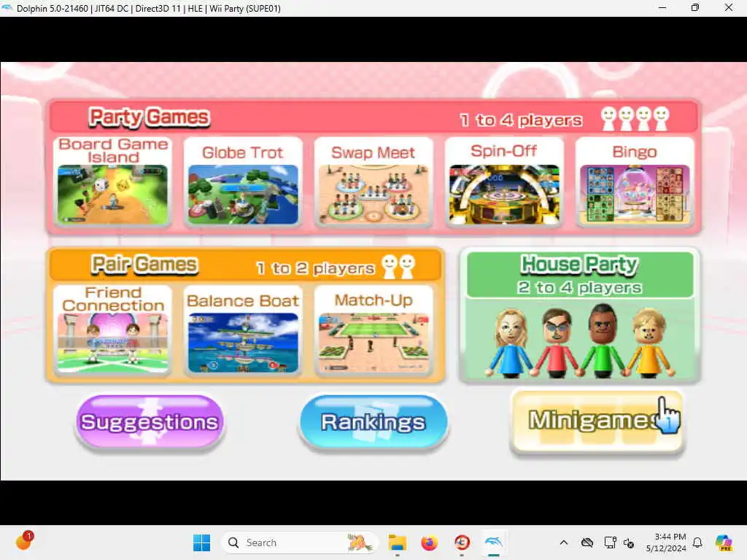The height and width of the screenshot is (560, 747).
Task: Click the Dolphin logo in the title bar
Action: (7, 7)
